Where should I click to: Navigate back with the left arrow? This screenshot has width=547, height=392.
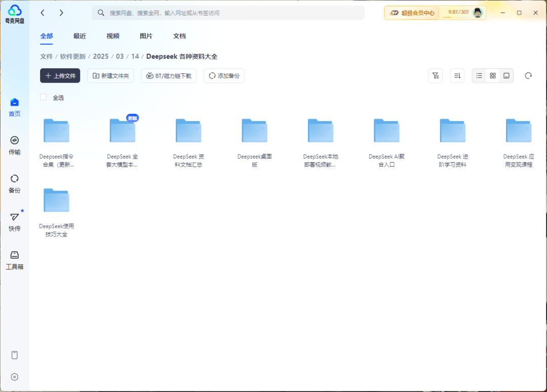click(43, 13)
